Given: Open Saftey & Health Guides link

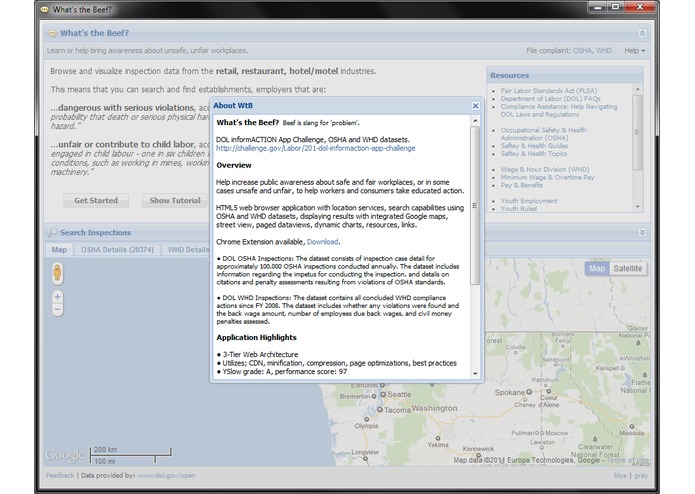Looking at the screenshot, I should point(534,146).
